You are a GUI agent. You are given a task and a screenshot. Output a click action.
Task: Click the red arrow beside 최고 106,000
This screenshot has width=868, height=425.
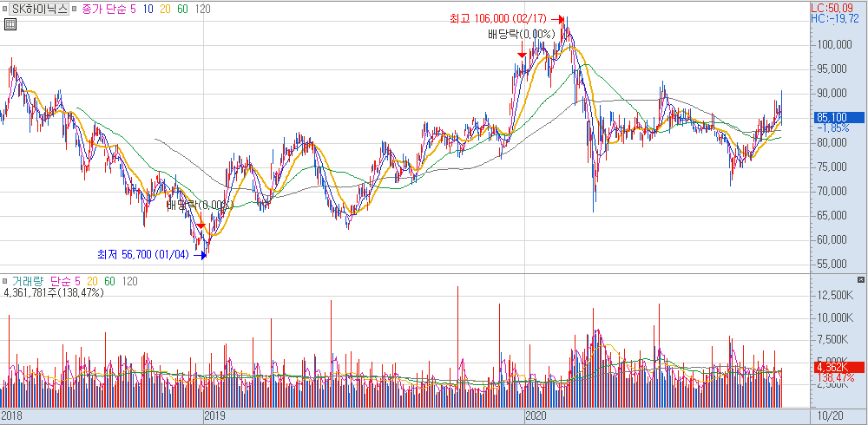click(x=557, y=20)
